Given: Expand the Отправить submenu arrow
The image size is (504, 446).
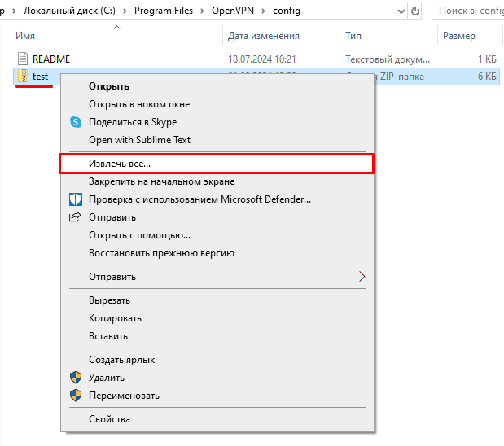Looking at the screenshot, I should tap(362, 277).
